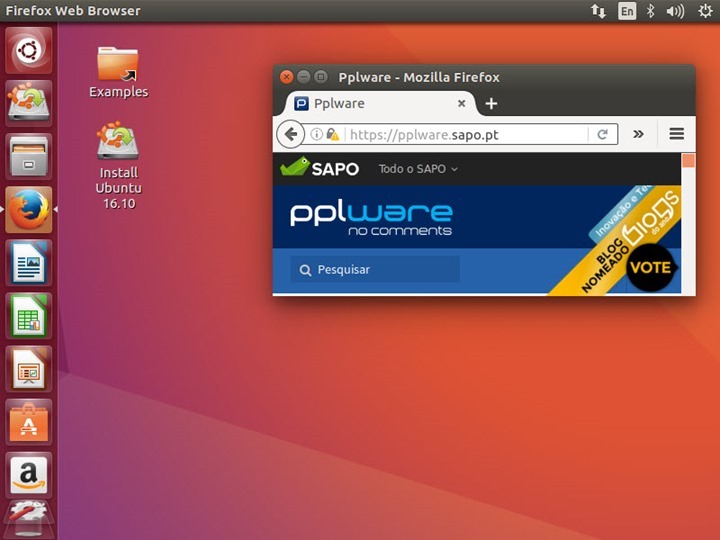Screen dimensions: 720x540
Task: Open the sound volume indicator
Action: tap(676, 11)
